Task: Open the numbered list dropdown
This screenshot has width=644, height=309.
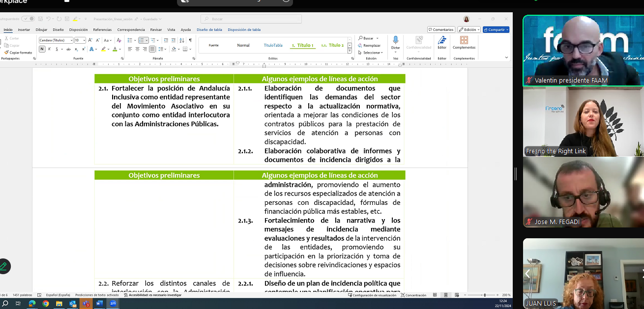Action: 146,40
